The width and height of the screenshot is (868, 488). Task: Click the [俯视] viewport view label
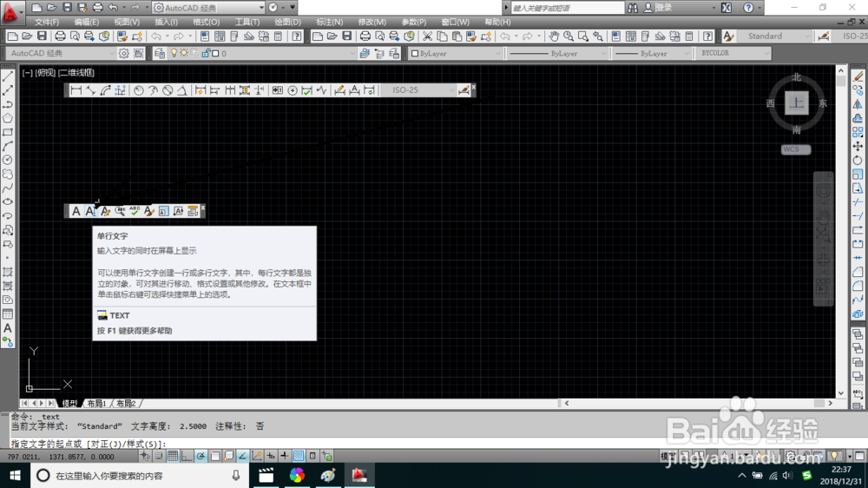tap(45, 73)
